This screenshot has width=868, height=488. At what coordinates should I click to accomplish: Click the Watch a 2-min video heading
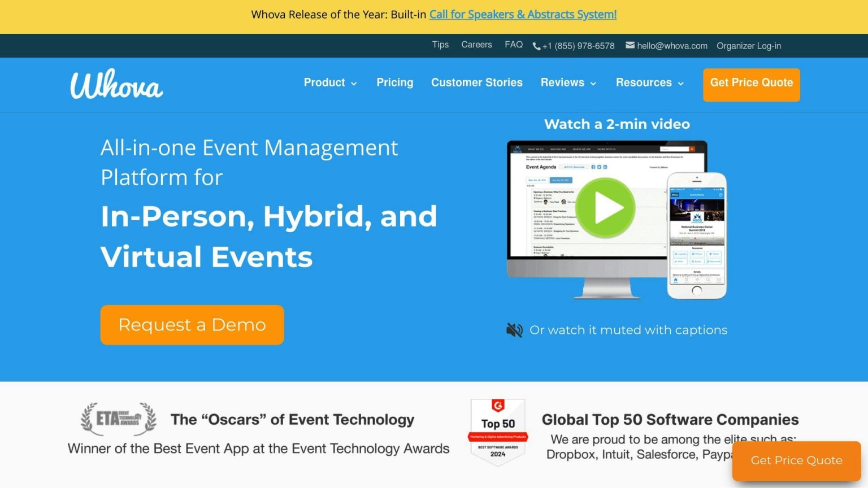(617, 124)
